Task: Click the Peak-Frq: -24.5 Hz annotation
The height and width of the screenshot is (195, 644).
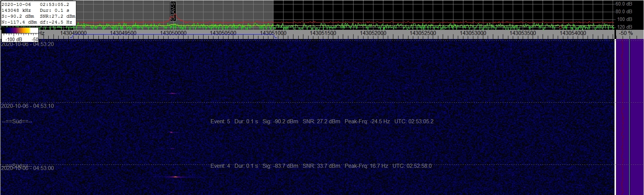Action: point(367,121)
